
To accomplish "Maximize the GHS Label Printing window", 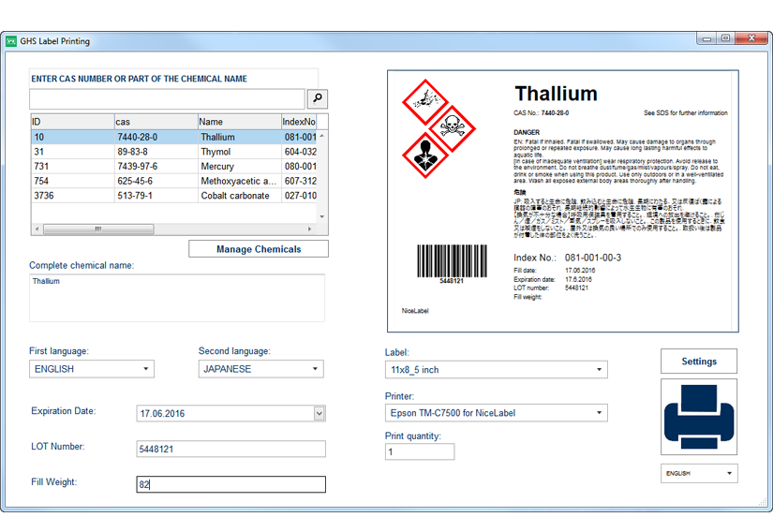I will point(725,37).
